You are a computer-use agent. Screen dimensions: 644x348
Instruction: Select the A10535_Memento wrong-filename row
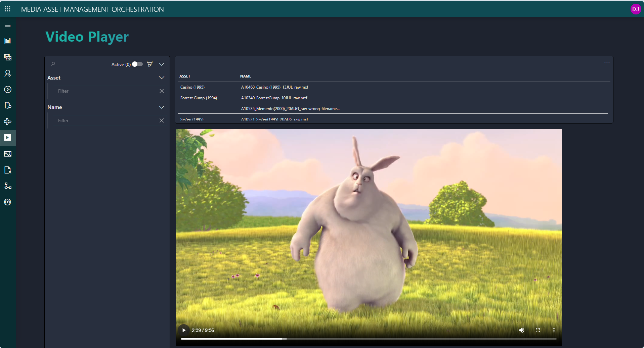tap(393, 108)
